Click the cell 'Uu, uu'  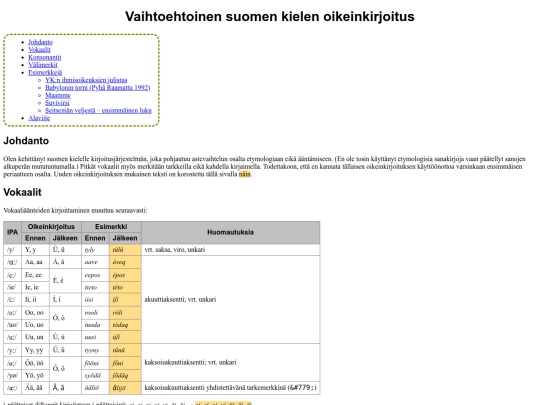coord(35,337)
